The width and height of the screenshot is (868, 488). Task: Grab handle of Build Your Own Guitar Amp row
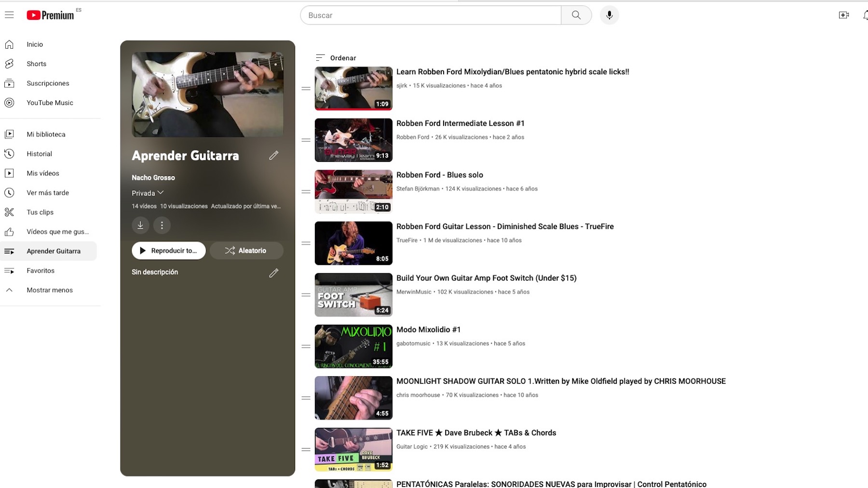(x=306, y=295)
